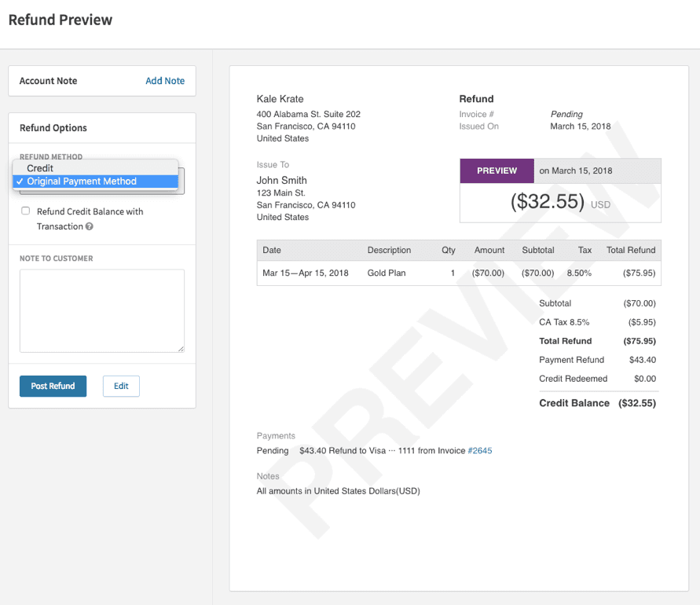Open invoice #2645 link

point(480,450)
